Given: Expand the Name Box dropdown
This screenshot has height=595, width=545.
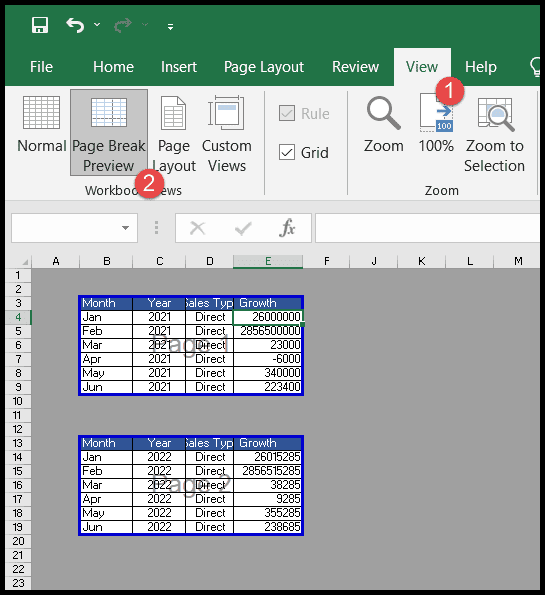Looking at the screenshot, I should point(125,228).
